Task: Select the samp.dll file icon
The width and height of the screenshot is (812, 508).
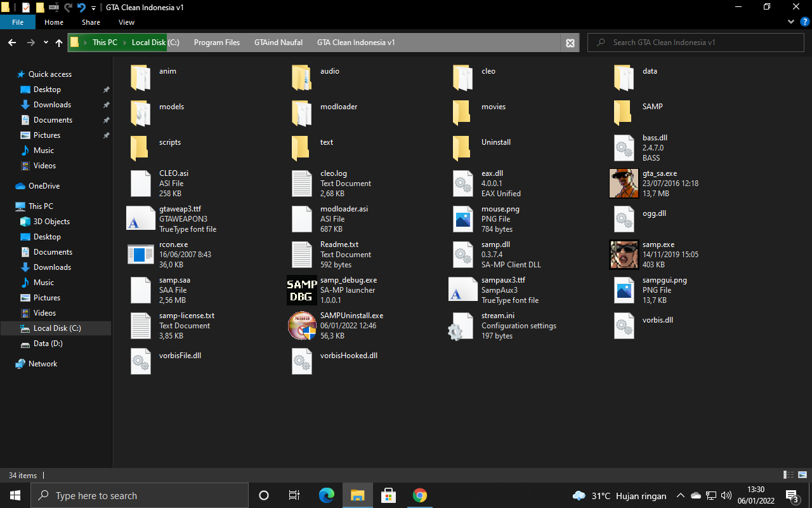Action: (x=463, y=254)
